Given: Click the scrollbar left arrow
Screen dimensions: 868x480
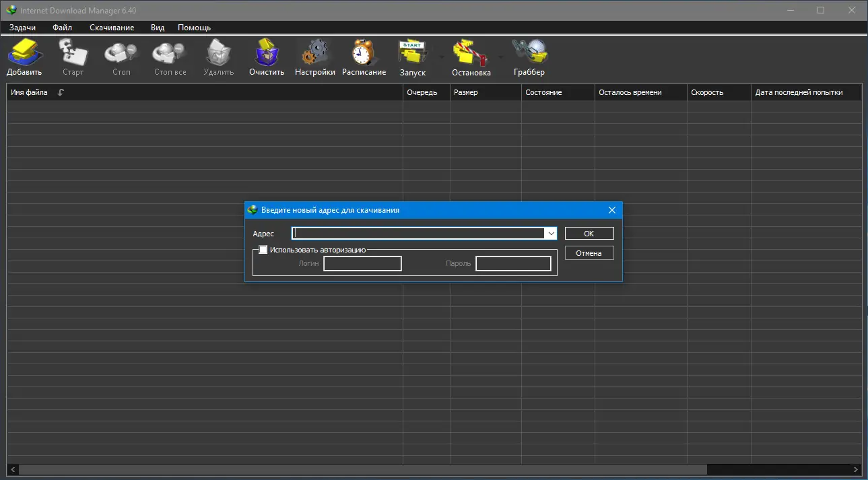Looking at the screenshot, I should pos(13,469).
